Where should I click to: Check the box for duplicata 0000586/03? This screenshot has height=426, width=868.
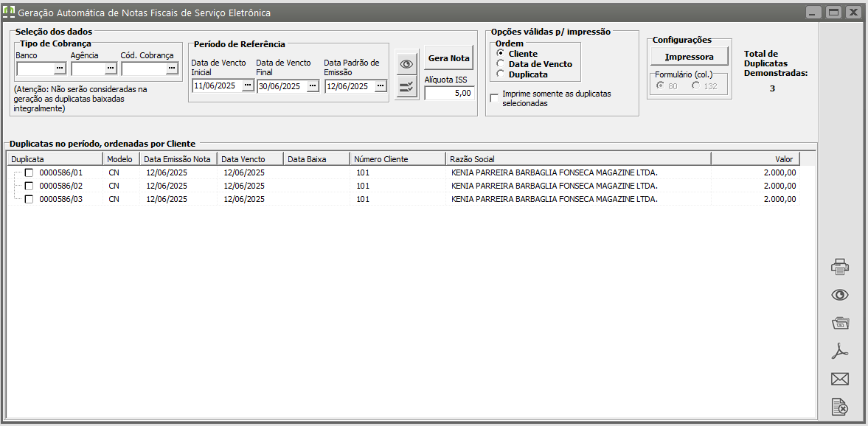point(29,199)
